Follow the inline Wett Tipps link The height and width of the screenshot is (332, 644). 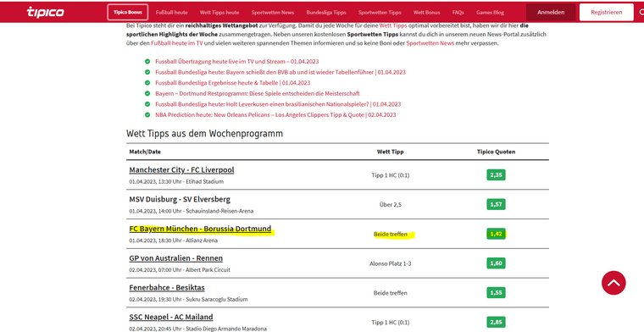[393, 25]
